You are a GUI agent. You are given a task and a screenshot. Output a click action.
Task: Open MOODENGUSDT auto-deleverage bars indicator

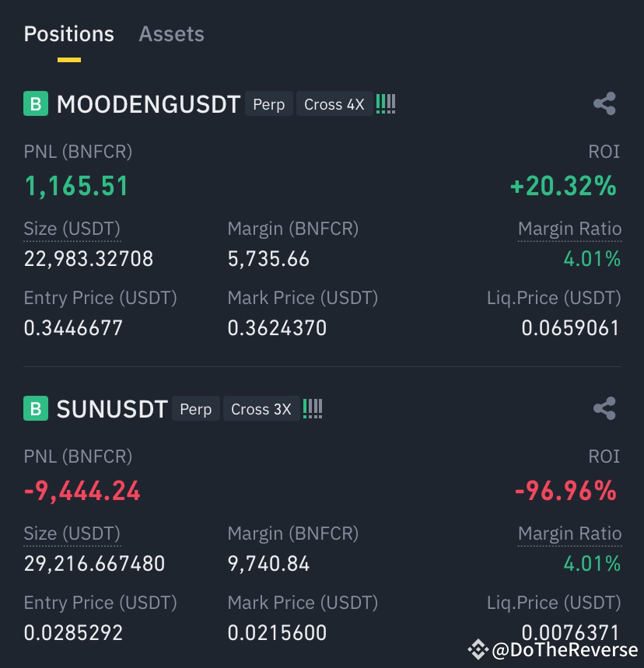tap(386, 104)
